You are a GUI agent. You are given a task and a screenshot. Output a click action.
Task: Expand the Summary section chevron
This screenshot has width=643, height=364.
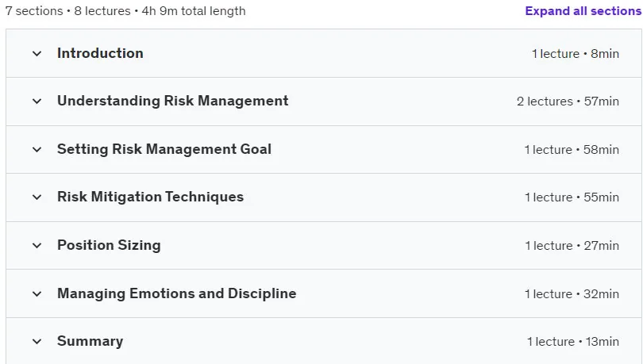pyautogui.click(x=37, y=342)
